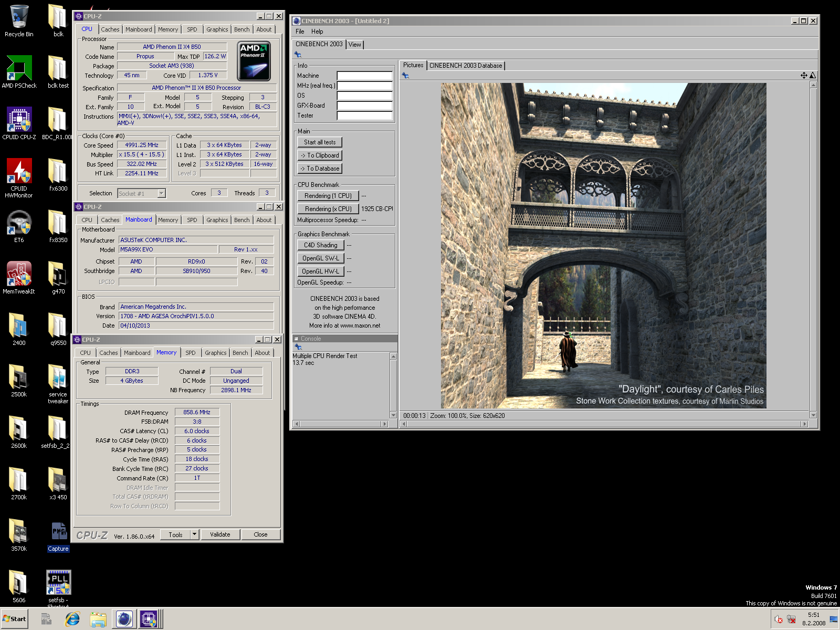Open the service tweaker folder

(58, 384)
